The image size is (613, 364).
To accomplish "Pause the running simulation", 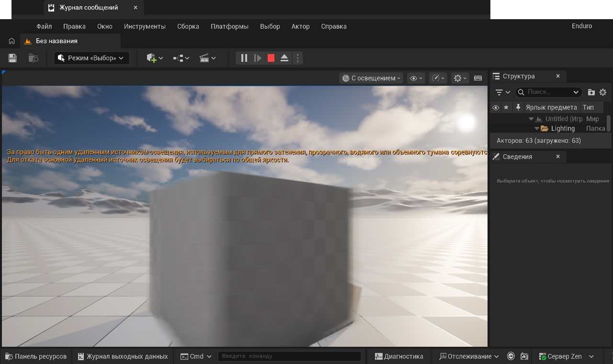I will (x=244, y=58).
